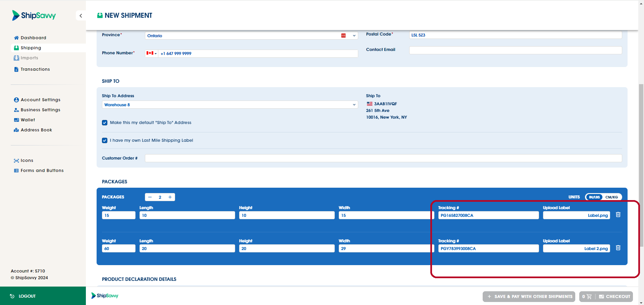Delete Label 2.png with trash icon
The image size is (644, 305).
pyautogui.click(x=618, y=248)
